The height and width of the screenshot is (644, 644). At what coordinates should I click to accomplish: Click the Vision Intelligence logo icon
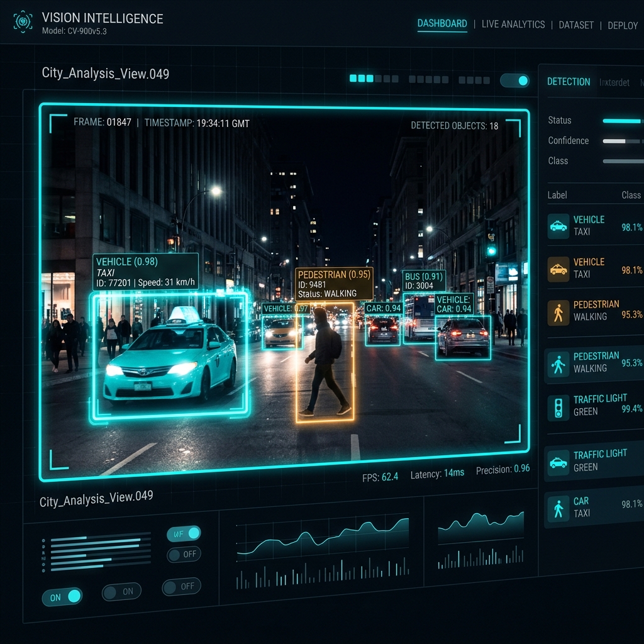(23, 21)
